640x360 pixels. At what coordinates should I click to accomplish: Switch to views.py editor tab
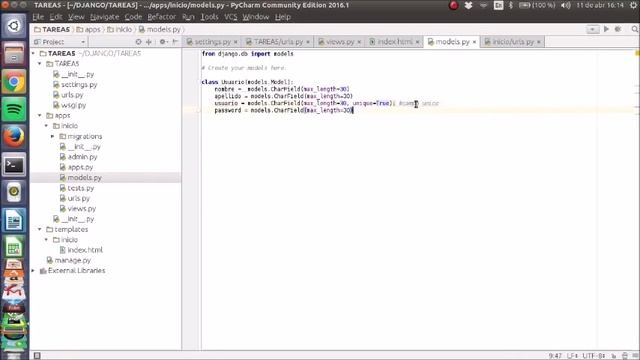click(x=340, y=42)
